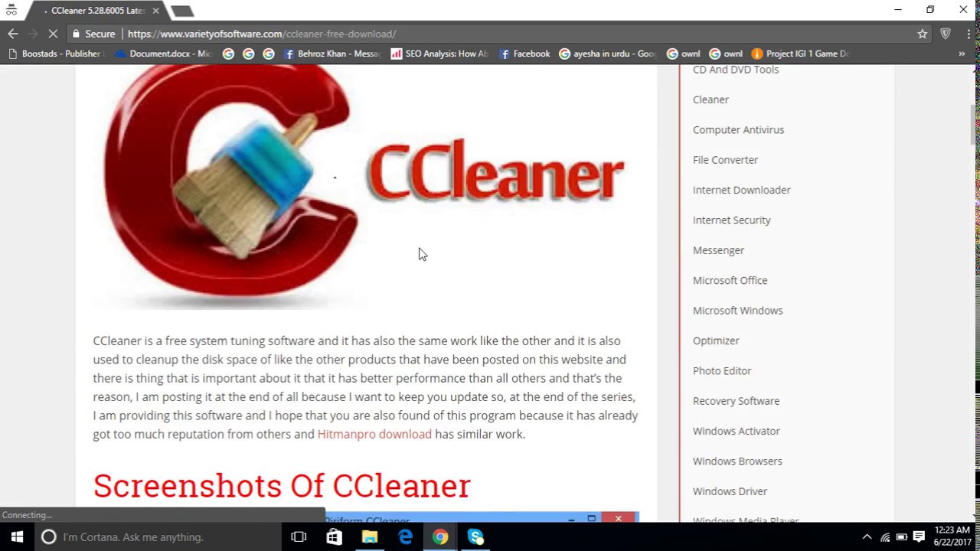Viewport: 980px width, 551px height.
Task: Open File Explorer from the taskbar
Action: (x=370, y=537)
